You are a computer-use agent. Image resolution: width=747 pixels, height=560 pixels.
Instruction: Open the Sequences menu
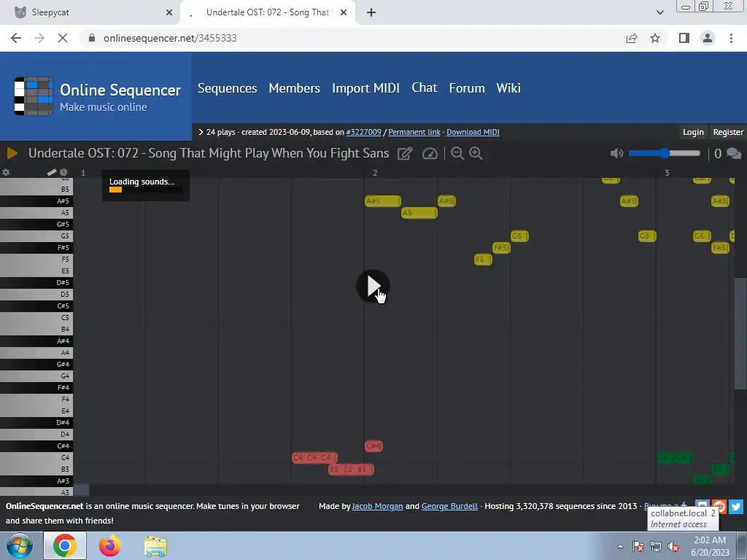pyautogui.click(x=228, y=88)
